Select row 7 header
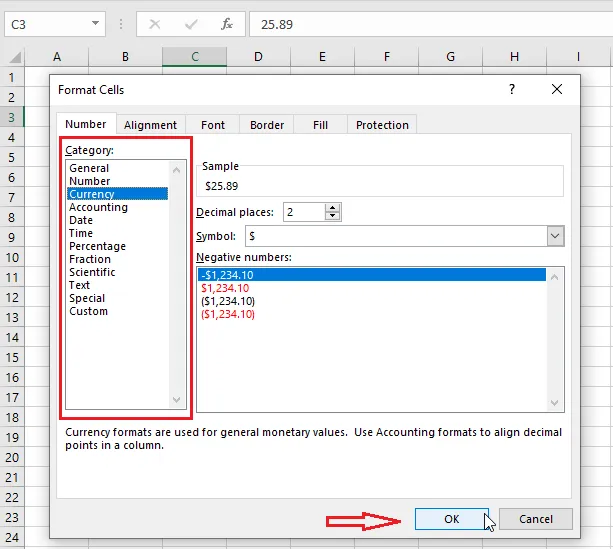The width and height of the screenshot is (613, 549). [12, 197]
